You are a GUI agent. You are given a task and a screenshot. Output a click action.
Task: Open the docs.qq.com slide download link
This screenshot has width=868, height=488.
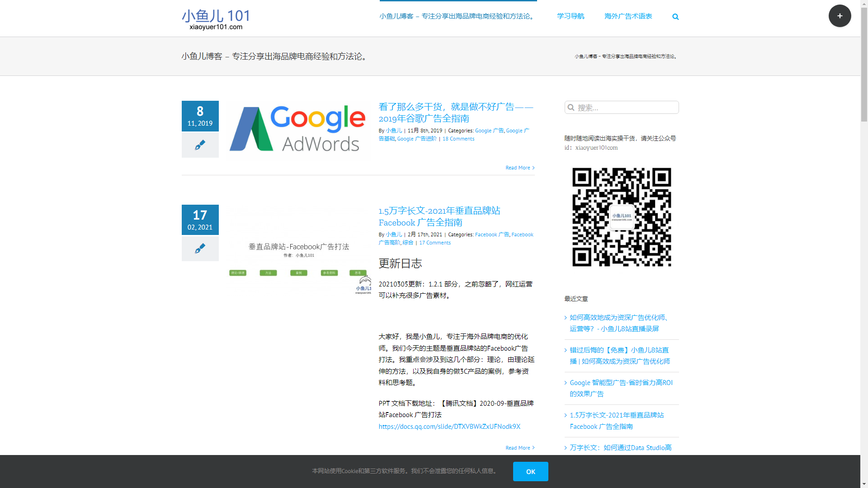[449, 427]
